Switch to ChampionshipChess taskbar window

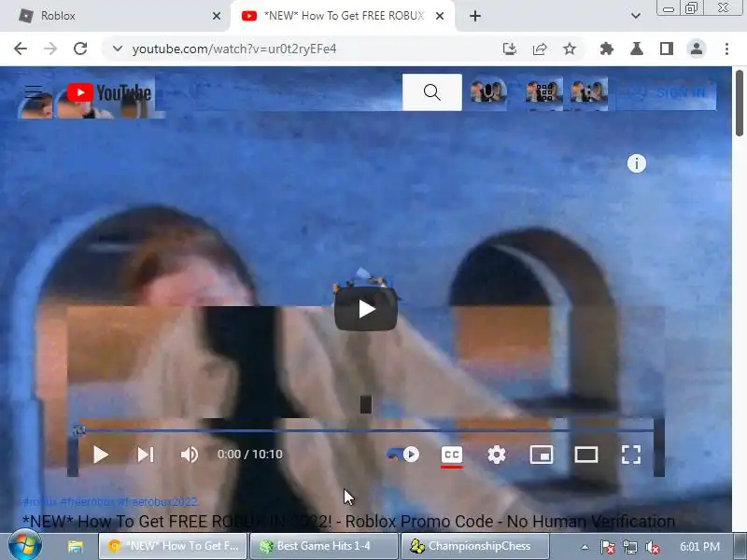click(x=475, y=546)
